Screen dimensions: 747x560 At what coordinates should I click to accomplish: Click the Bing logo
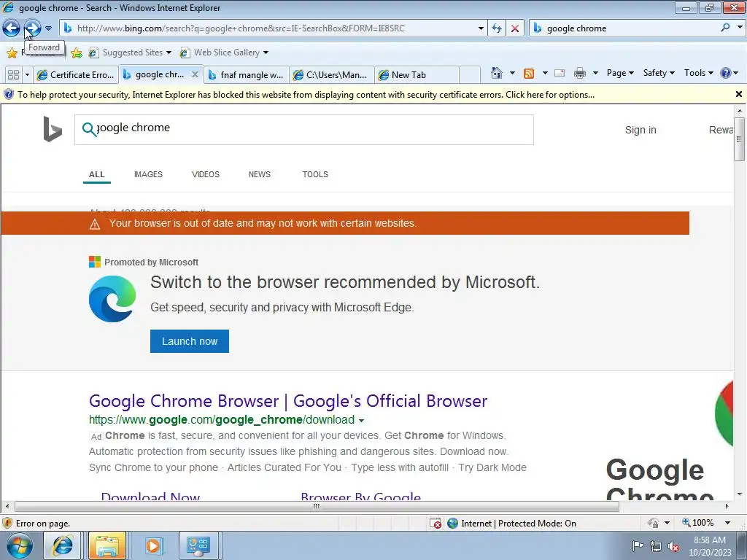[x=53, y=129]
